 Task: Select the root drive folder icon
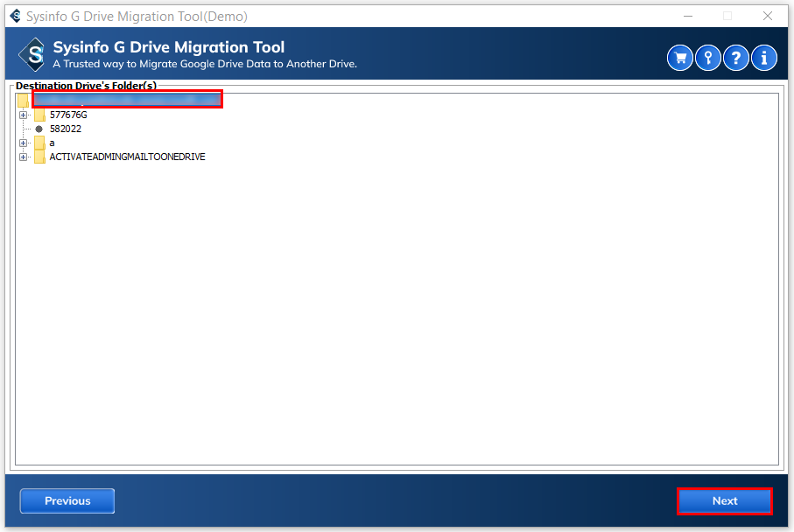coord(23,101)
